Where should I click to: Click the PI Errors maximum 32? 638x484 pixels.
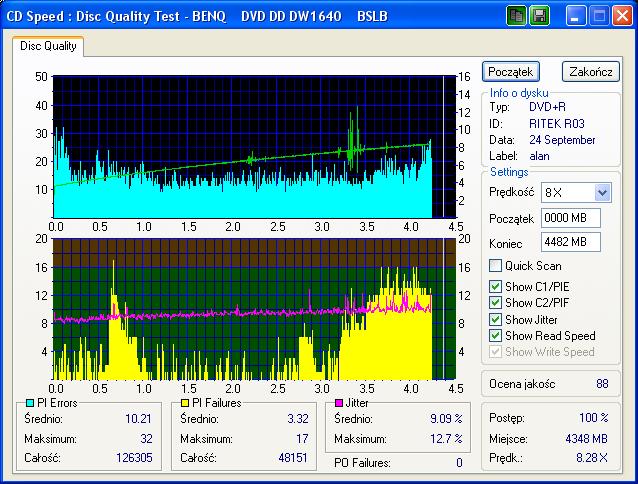pos(146,439)
